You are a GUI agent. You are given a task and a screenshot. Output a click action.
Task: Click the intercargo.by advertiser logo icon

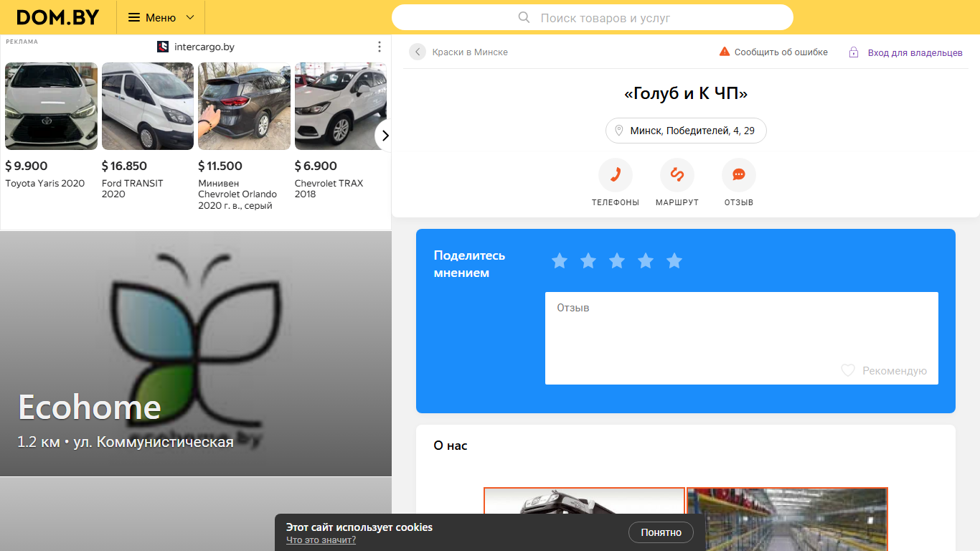[x=163, y=47]
